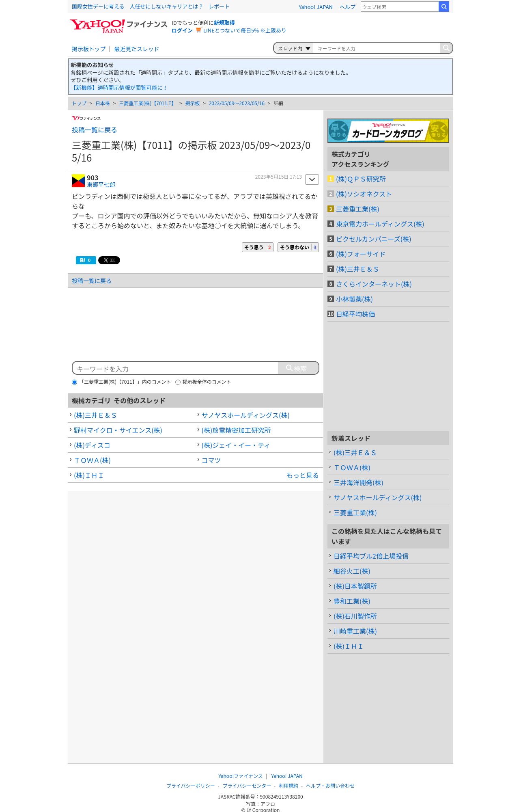Open 三井海洋開発(株) in 新着スレッド
The image size is (521, 812).
click(x=358, y=483)
